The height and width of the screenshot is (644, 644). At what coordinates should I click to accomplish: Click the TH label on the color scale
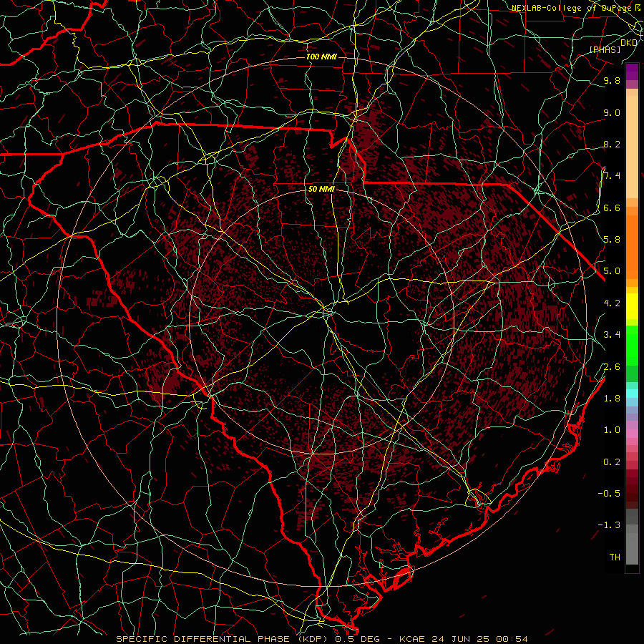[x=615, y=557]
